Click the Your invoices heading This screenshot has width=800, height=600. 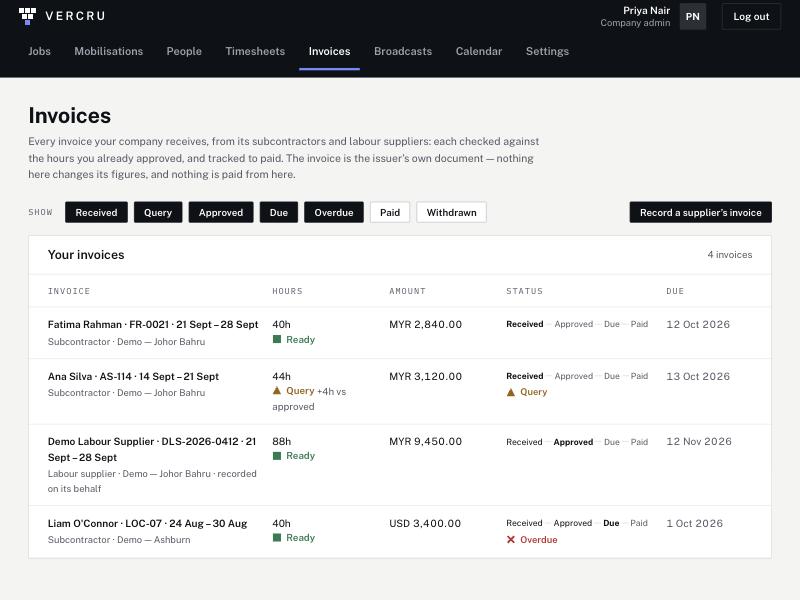click(x=86, y=255)
